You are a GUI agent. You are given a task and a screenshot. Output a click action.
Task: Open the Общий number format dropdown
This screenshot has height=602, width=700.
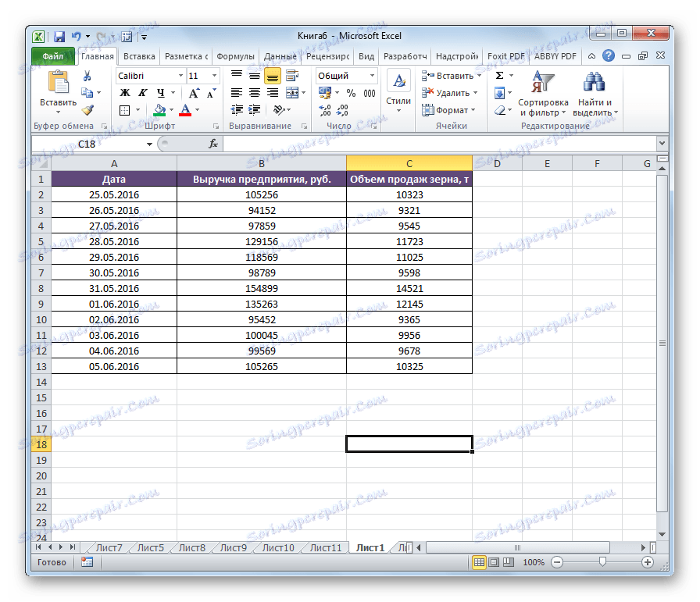click(372, 76)
